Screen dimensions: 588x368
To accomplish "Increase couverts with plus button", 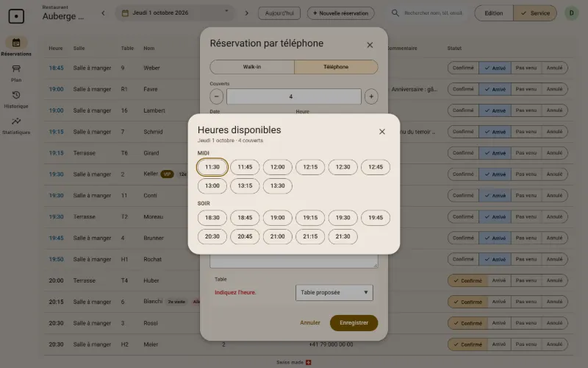I will (371, 96).
